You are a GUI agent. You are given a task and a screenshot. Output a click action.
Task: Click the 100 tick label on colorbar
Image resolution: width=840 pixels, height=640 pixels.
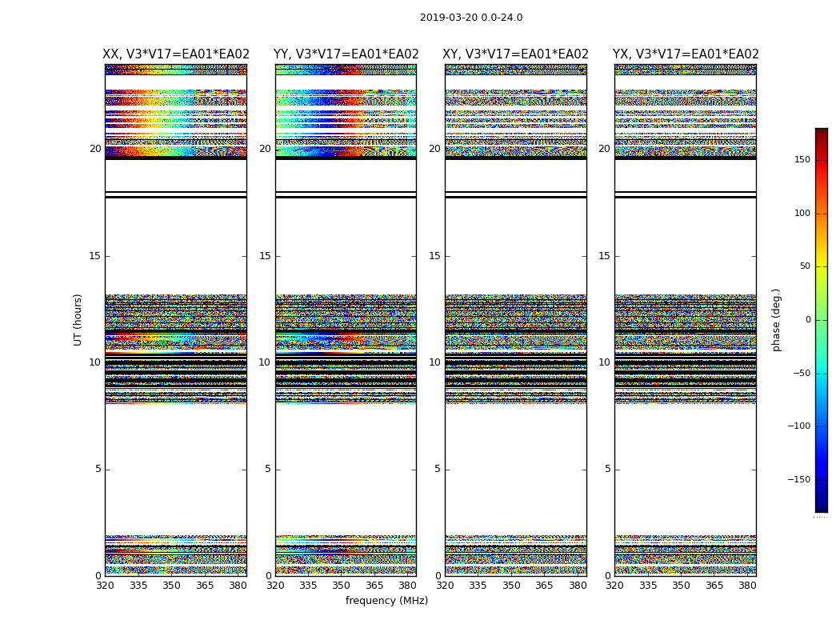(x=802, y=213)
